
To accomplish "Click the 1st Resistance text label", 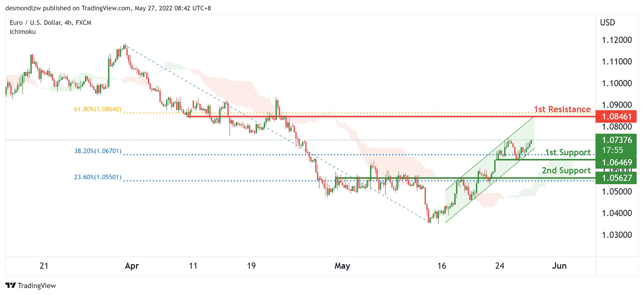I will tap(562, 109).
